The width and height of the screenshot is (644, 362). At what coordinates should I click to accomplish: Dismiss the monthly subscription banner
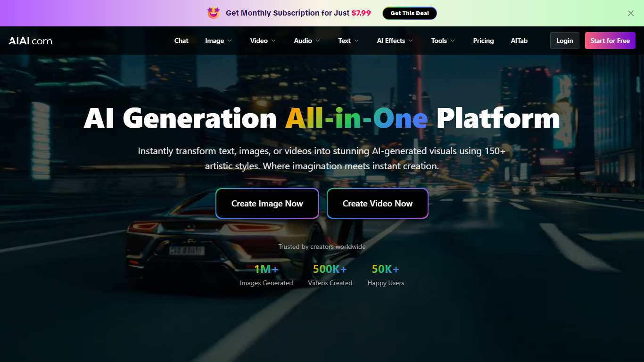coord(630,13)
